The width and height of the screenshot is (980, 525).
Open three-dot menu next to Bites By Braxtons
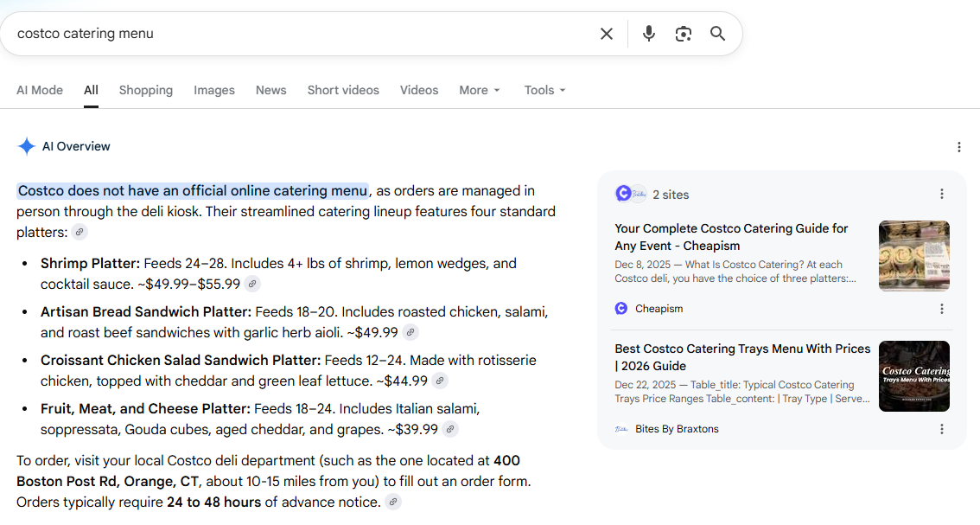942,429
